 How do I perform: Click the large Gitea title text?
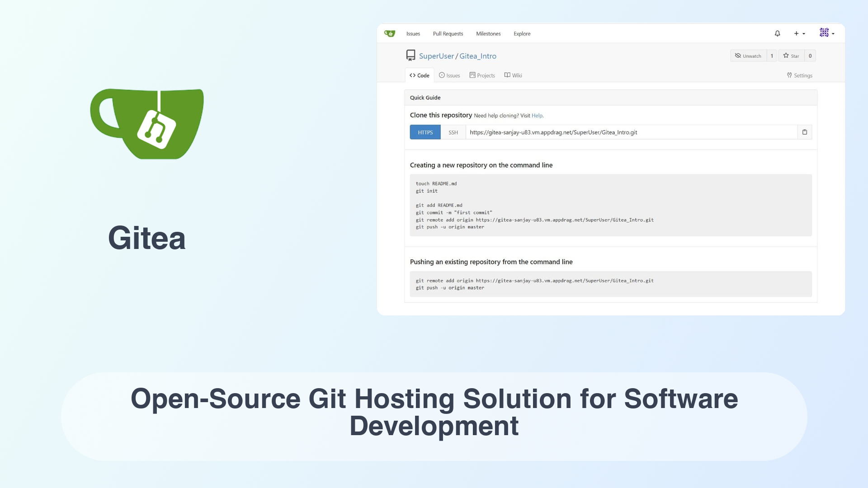[x=147, y=238]
